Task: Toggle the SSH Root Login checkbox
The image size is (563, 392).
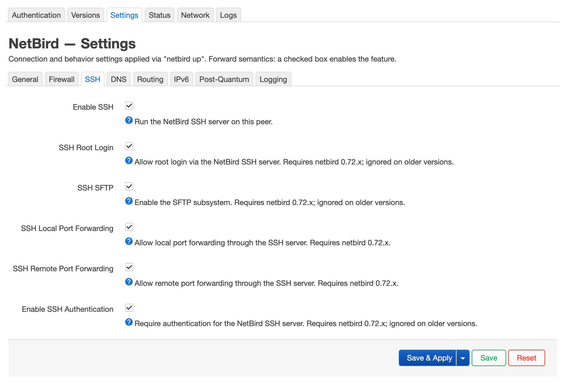Action: (129, 146)
